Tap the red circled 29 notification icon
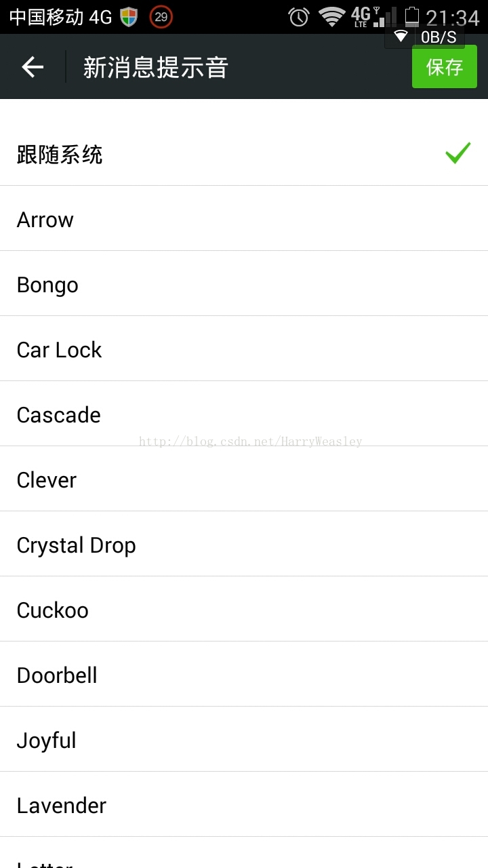The image size is (488, 868). 161,17
